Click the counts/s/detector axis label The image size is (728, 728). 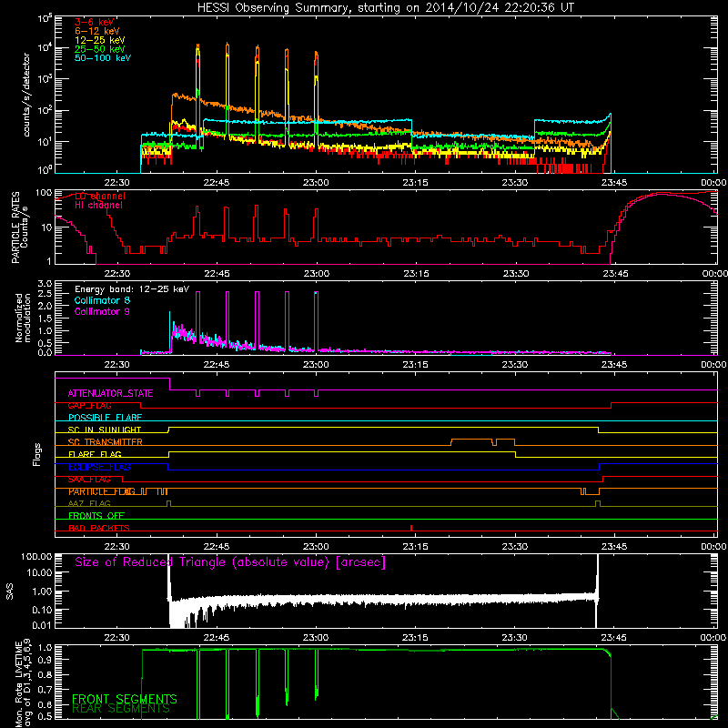point(26,95)
